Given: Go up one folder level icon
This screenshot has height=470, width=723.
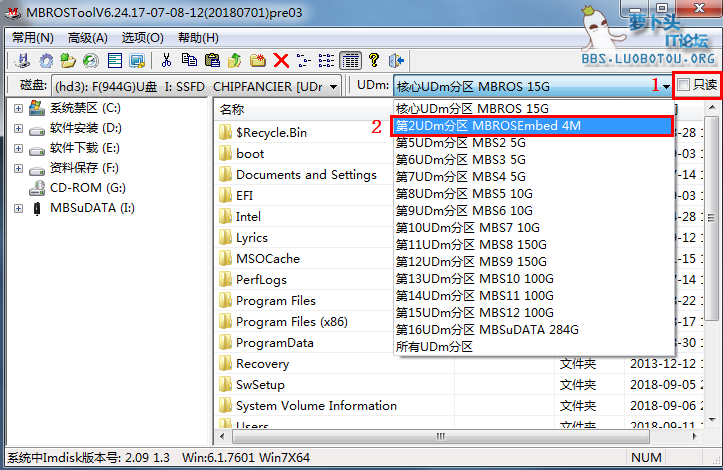Looking at the screenshot, I should point(235,60).
